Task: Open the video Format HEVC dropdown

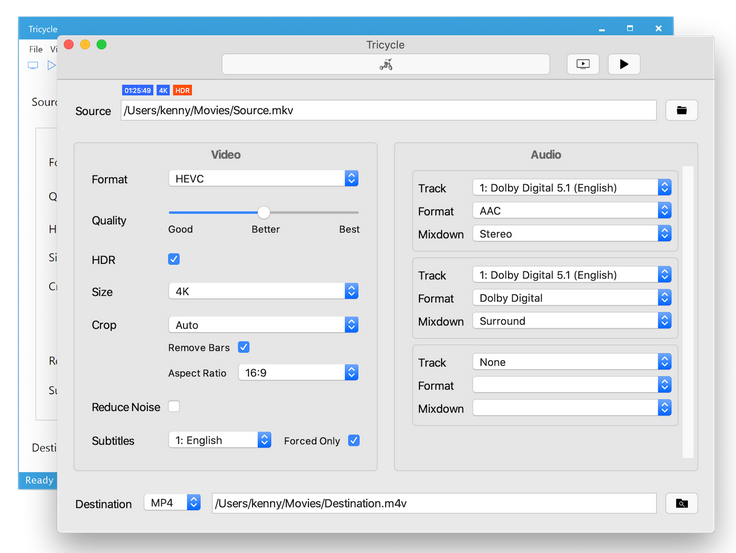Action: [x=263, y=178]
